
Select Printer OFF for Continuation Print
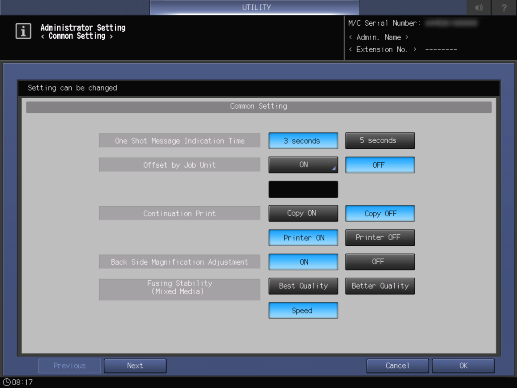point(380,237)
